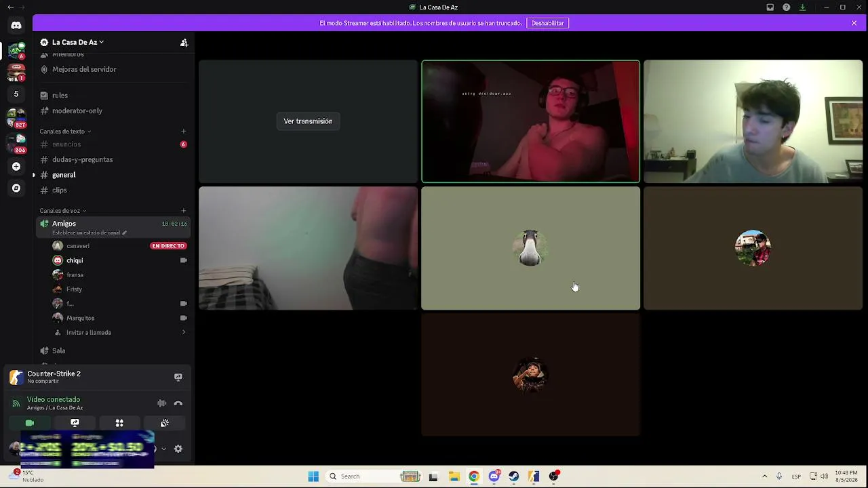
Task: Open the server with 206 notification badge
Action: click(16, 143)
